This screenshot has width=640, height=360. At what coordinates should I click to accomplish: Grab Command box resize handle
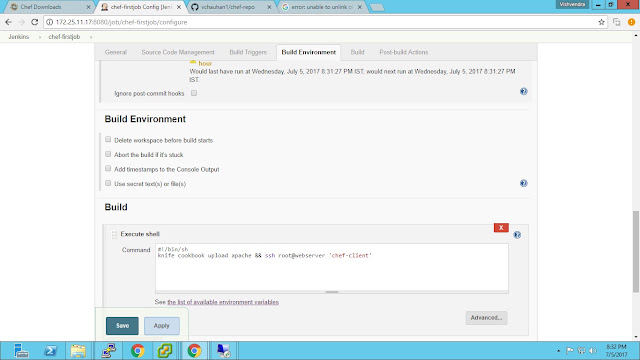331,292
